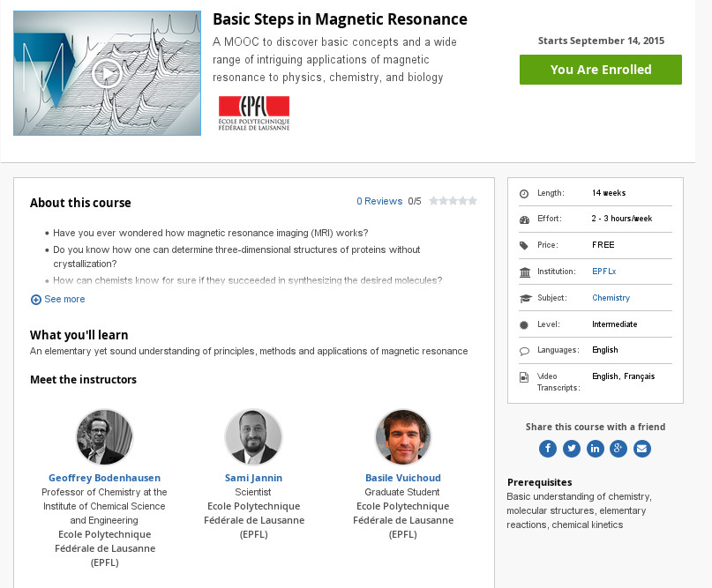Share course by email icon
This screenshot has height=588, width=712.
coord(642,449)
